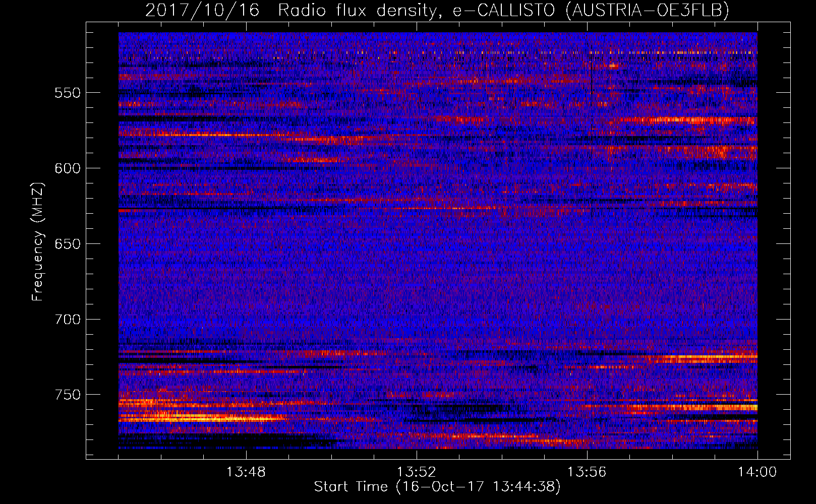Click the 700 frequency tick label

pyautogui.click(x=67, y=320)
